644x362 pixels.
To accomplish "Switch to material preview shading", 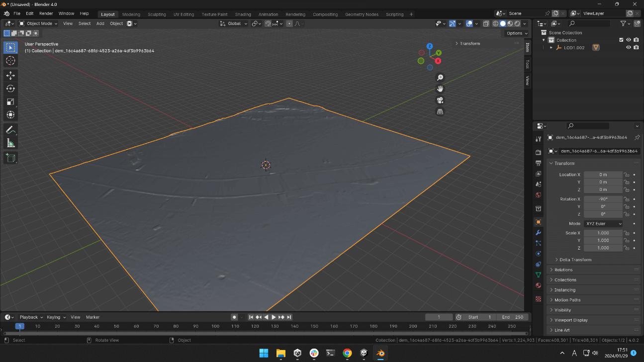I will pyautogui.click(x=510, y=23).
